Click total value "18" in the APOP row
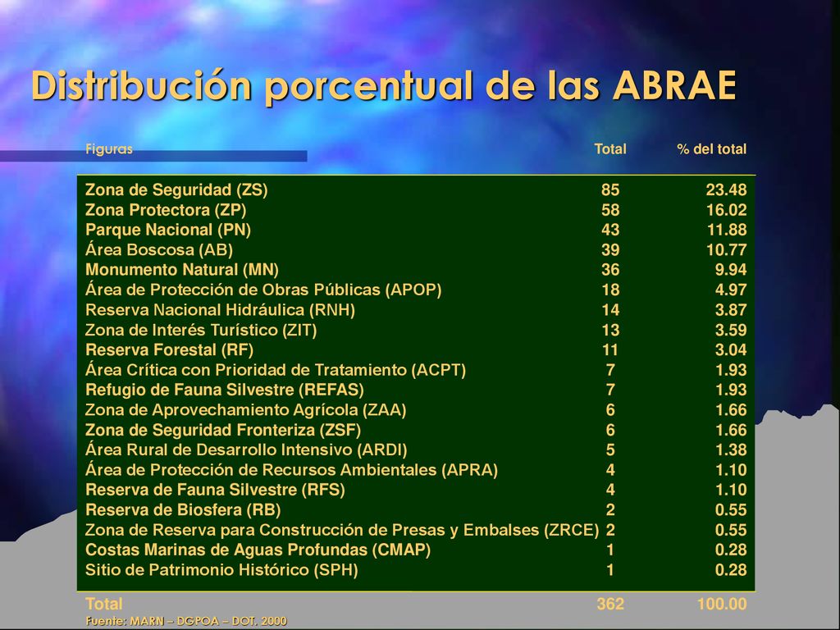Screen dimensions: 840x630 coord(610,290)
